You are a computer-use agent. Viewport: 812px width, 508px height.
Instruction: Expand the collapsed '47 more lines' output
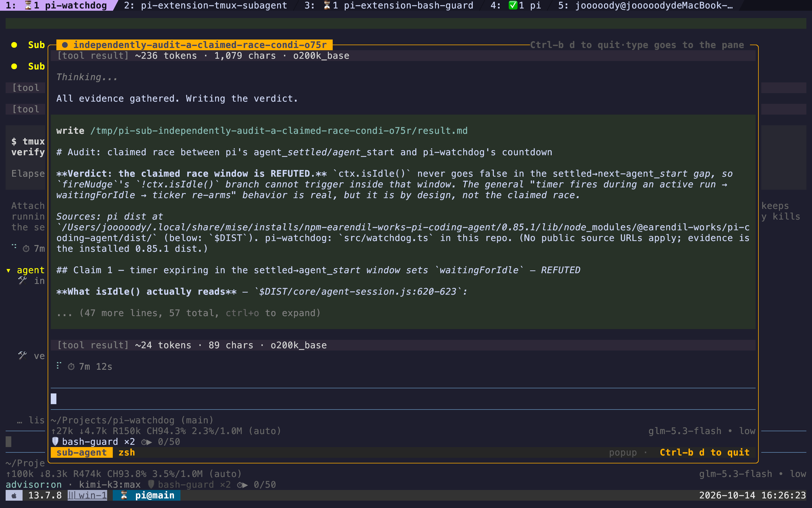click(189, 313)
